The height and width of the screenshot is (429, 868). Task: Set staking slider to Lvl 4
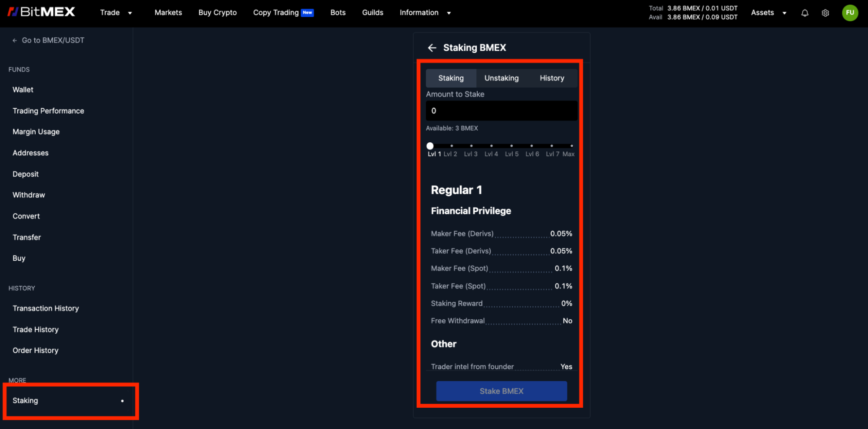[491, 146]
